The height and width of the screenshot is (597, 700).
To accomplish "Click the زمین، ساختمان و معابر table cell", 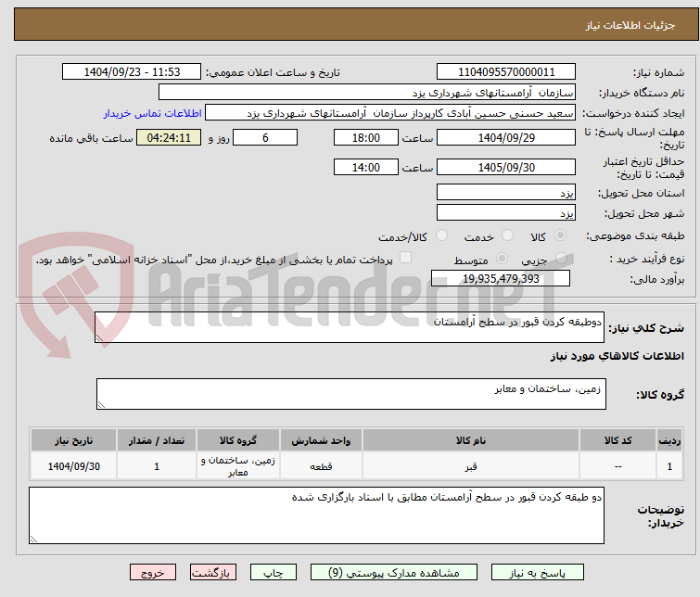I will 238,466.
